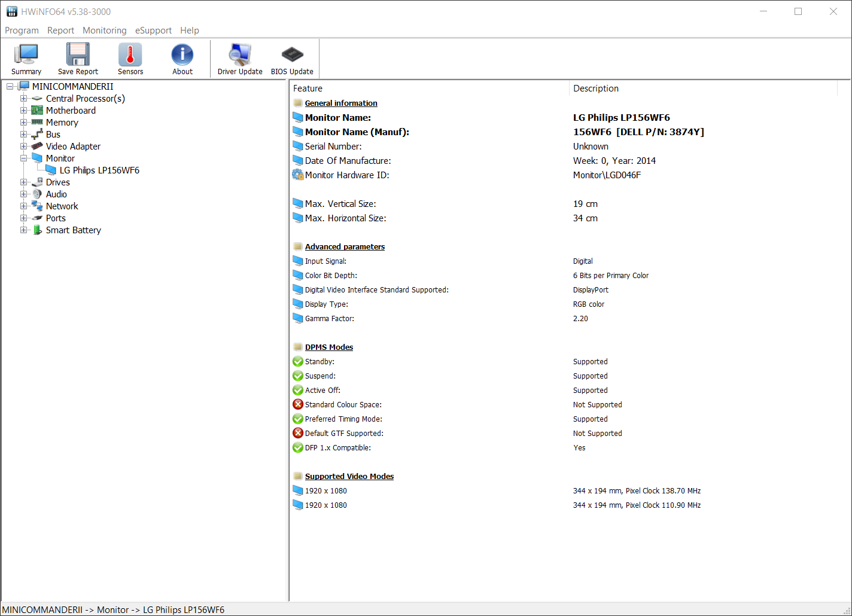This screenshot has height=616, width=852.
Task: Expand the Audio tree node
Action: click(24, 194)
